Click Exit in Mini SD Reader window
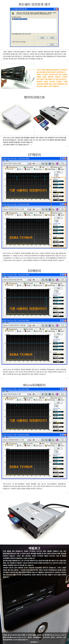Screen dimensions: 69x644 [62, 394]
